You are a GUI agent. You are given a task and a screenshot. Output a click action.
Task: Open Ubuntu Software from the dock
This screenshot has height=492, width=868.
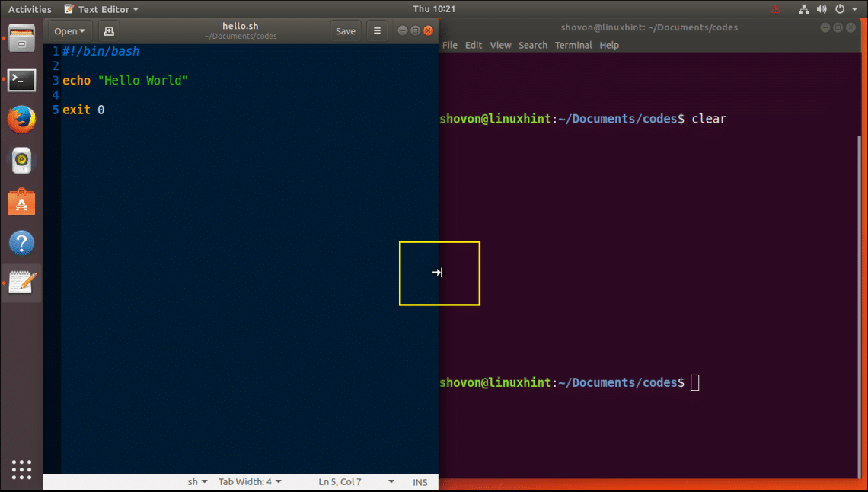[x=21, y=202]
